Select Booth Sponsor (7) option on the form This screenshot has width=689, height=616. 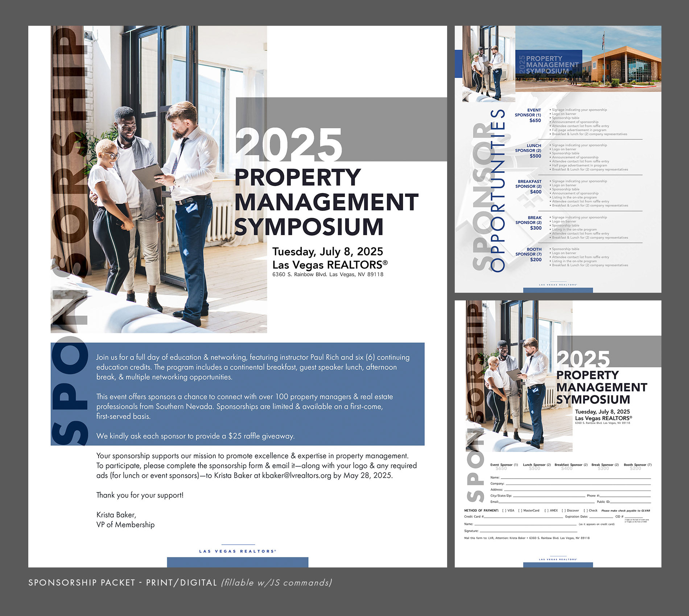click(x=638, y=465)
